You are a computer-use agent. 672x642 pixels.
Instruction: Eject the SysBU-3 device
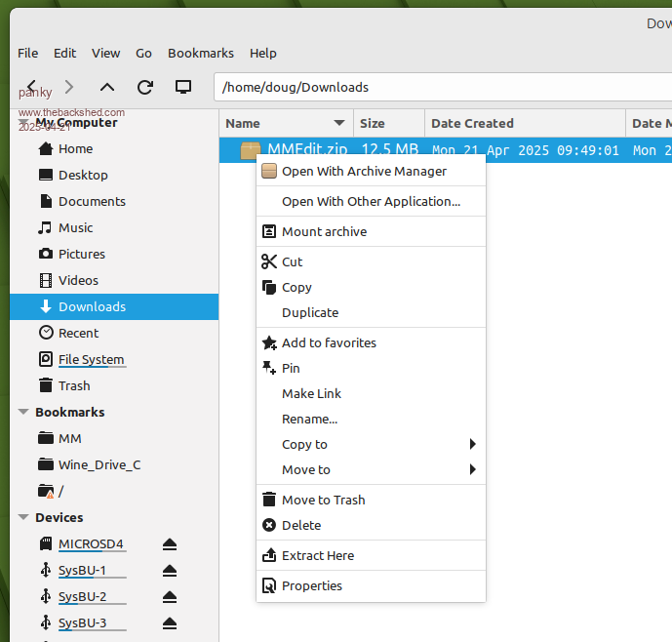tap(169, 622)
